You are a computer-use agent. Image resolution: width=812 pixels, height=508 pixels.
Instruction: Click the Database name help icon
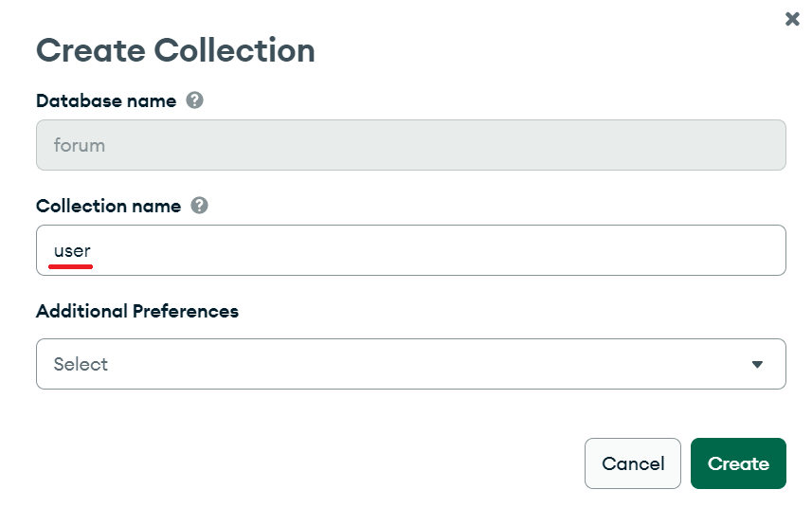coord(194,100)
